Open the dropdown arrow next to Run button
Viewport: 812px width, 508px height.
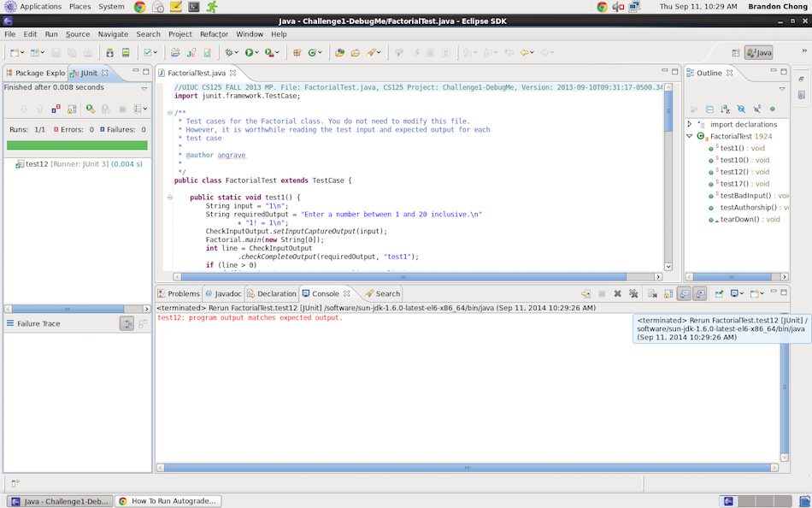258,53
